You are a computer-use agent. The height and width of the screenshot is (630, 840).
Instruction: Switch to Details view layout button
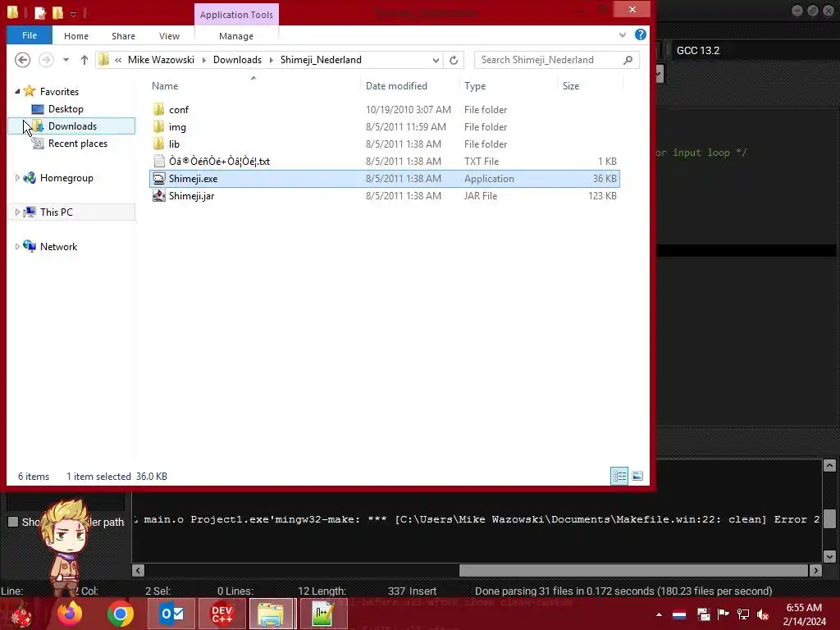point(619,477)
